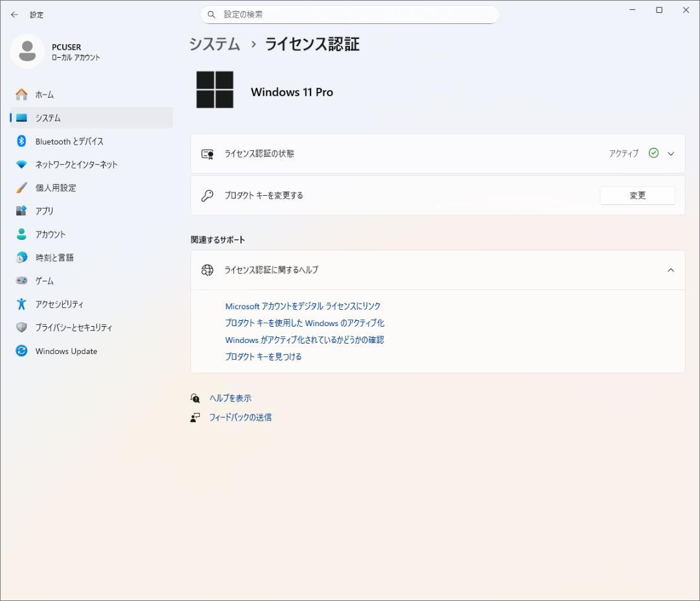
Task: Open 時刻と言語 settings
Action: tap(55, 257)
